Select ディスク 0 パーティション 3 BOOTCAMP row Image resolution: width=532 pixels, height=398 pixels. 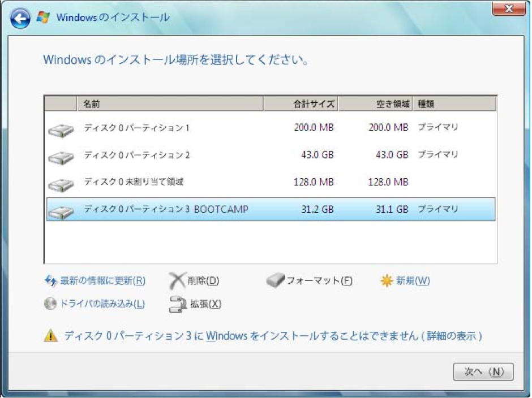pos(271,210)
